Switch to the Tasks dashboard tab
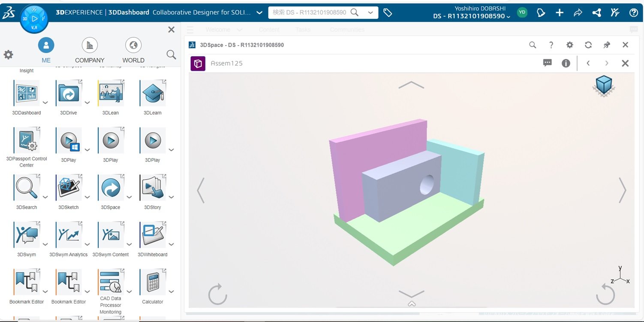This screenshot has height=322, width=644. [303, 30]
